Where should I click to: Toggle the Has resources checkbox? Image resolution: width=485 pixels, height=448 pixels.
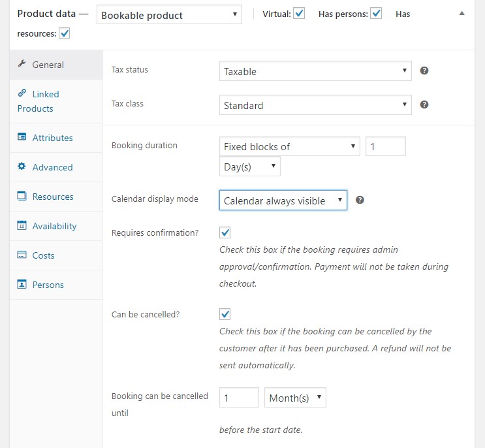(x=65, y=33)
